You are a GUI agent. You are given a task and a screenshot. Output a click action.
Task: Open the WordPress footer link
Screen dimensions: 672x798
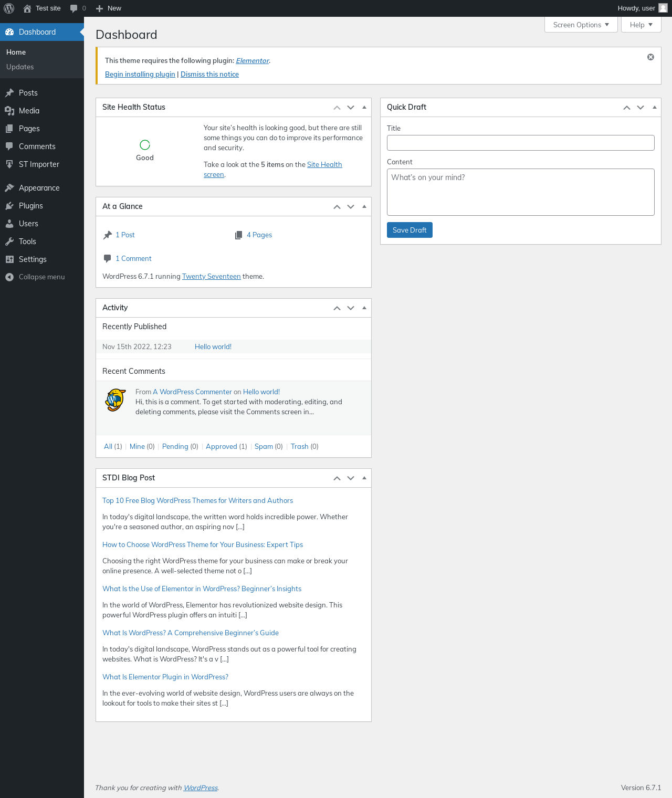pyautogui.click(x=201, y=788)
